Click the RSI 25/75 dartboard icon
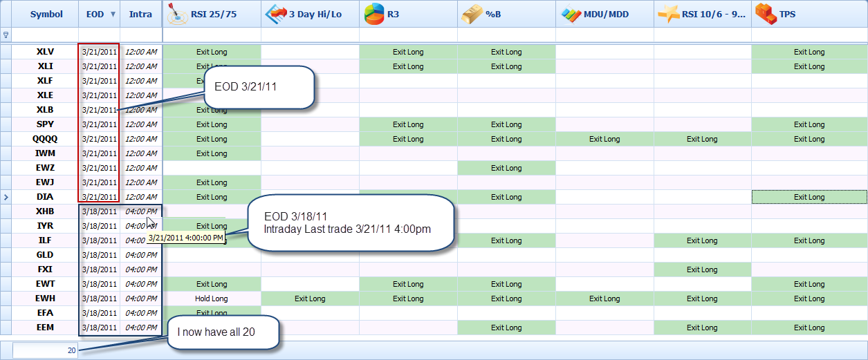The image size is (868, 360). 179,14
